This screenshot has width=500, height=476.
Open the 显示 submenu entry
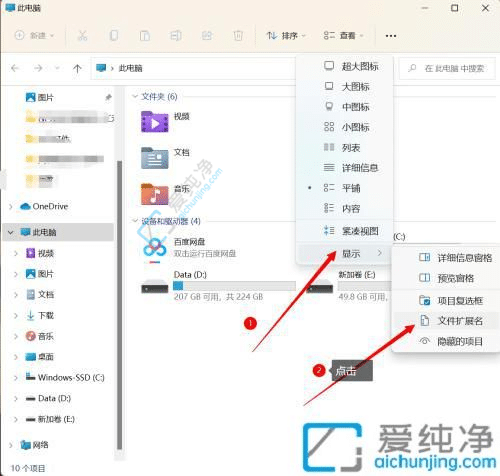click(345, 254)
